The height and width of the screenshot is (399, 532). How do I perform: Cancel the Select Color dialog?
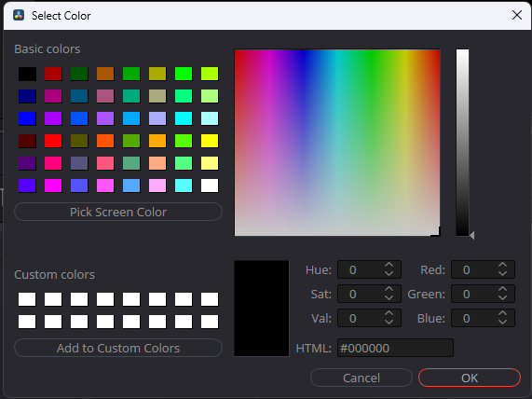coord(361,378)
